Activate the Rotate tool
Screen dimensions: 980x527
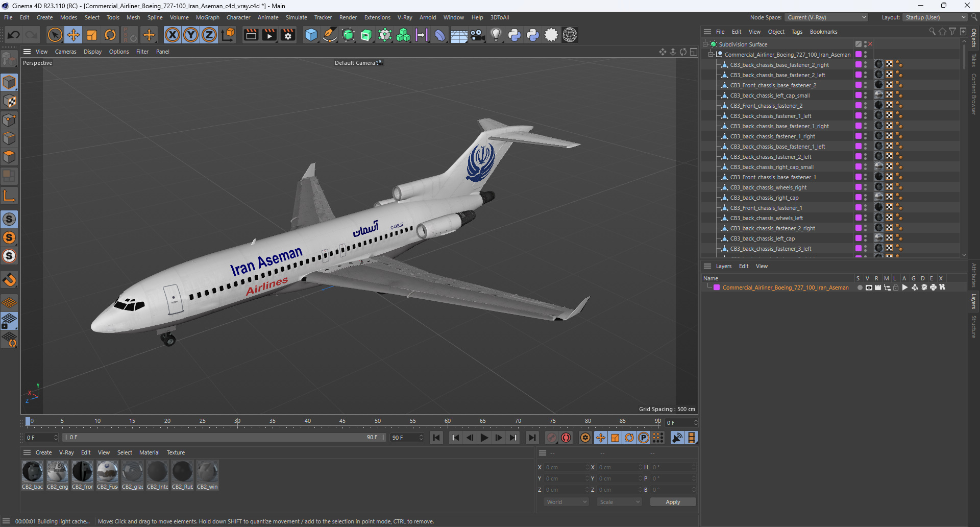(x=110, y=35)
